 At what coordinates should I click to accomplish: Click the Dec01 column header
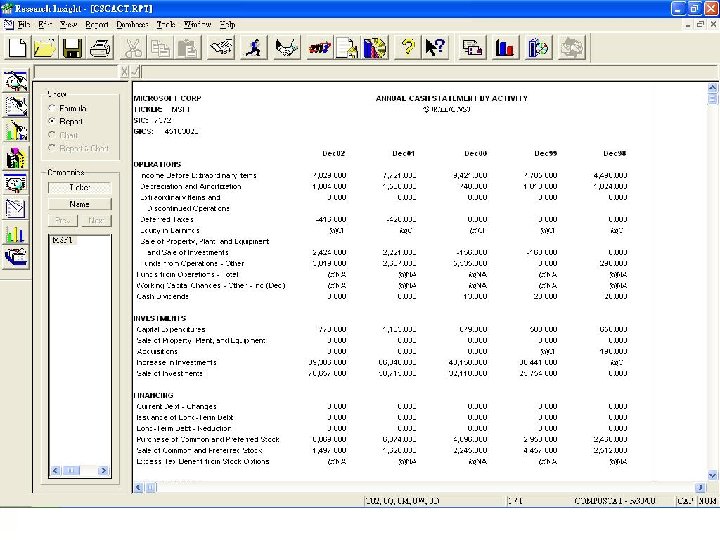(404, 153)
